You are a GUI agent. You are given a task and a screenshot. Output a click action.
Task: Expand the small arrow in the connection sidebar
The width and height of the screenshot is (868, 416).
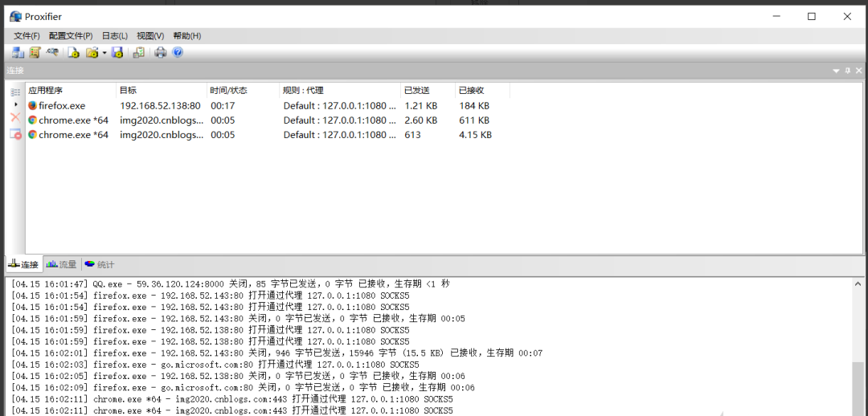[15, 104]
